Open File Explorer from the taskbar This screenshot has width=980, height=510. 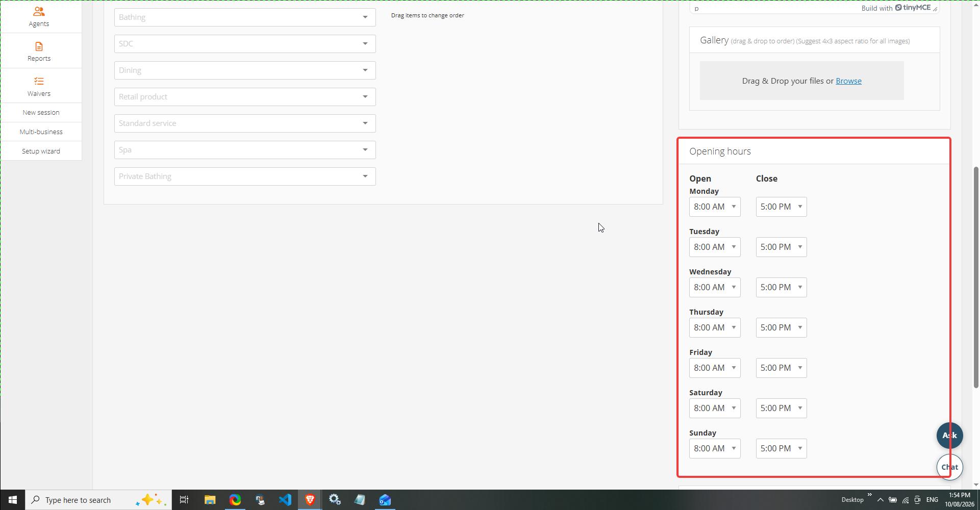click(x=210, y=500)
